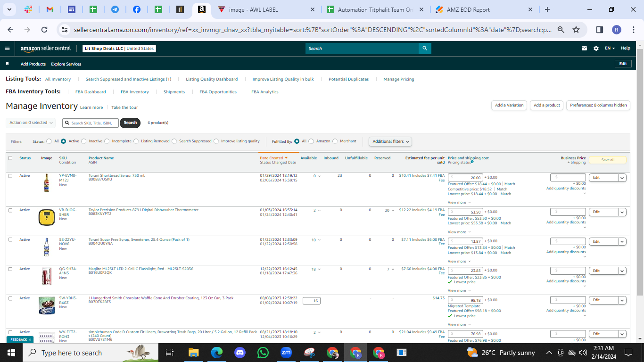
Task: View site information icon in address bar
Action: coord(65,30)
